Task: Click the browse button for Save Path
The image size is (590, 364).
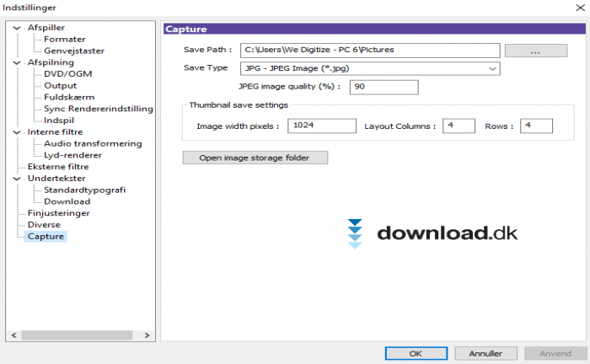Action: (x=535, y=51)
